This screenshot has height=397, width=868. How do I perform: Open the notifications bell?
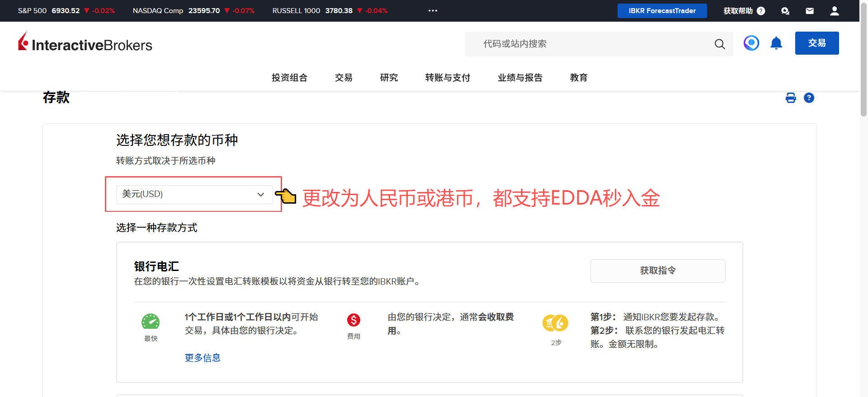(x=776, y=43)
